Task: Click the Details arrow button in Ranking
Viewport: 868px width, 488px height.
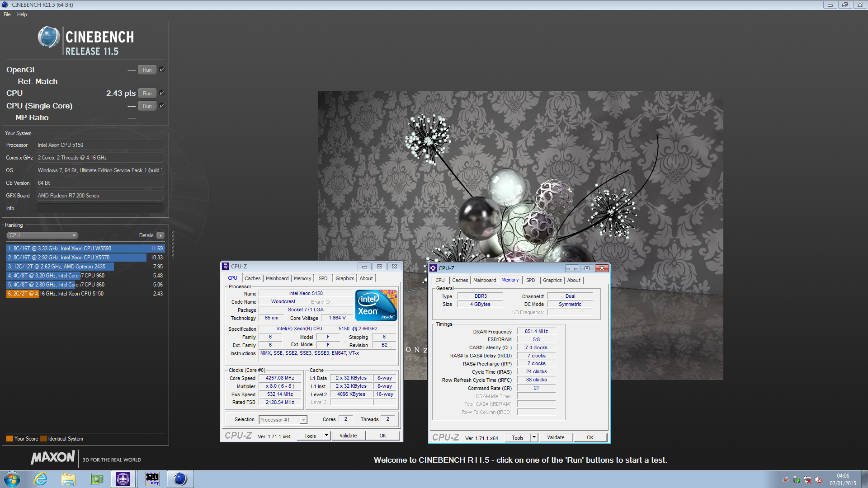Action: 160,235
